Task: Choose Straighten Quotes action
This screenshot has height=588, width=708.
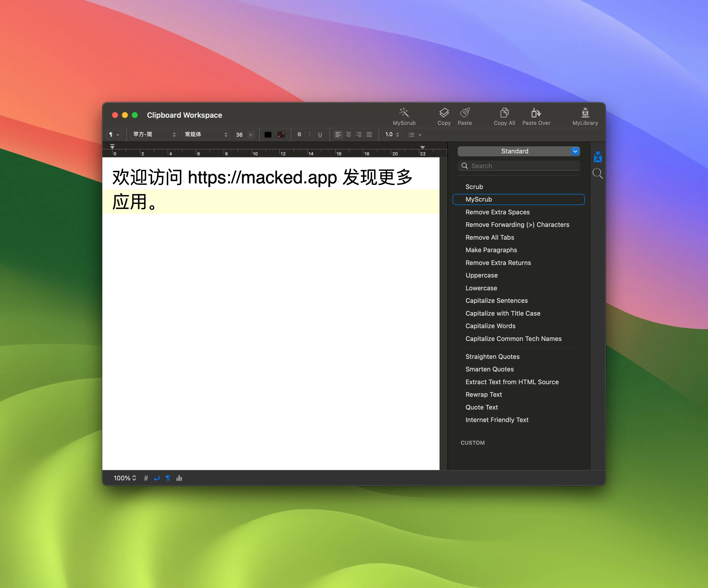Action: point(518,357)
